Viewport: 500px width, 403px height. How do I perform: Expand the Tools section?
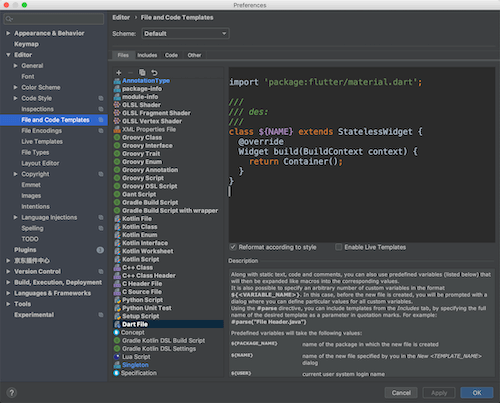point(8,304)
